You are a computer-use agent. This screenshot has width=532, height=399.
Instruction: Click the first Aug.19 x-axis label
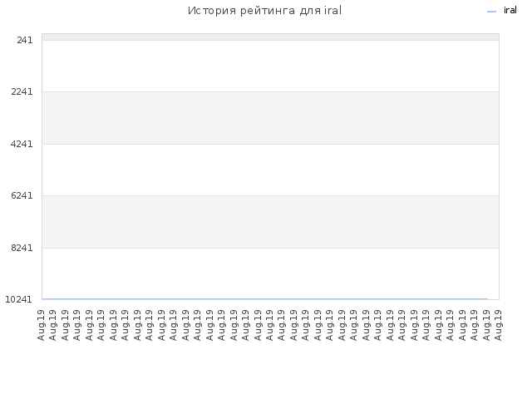(x=41, y=325)
